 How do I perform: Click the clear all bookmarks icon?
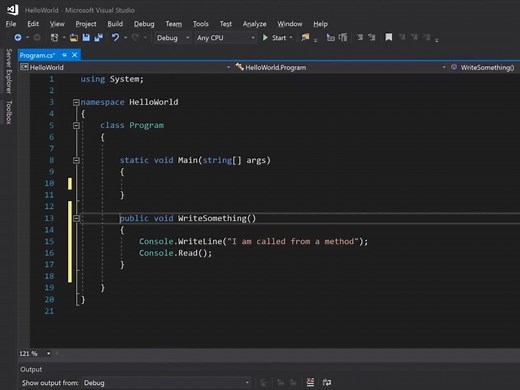(x=427, y=37)
